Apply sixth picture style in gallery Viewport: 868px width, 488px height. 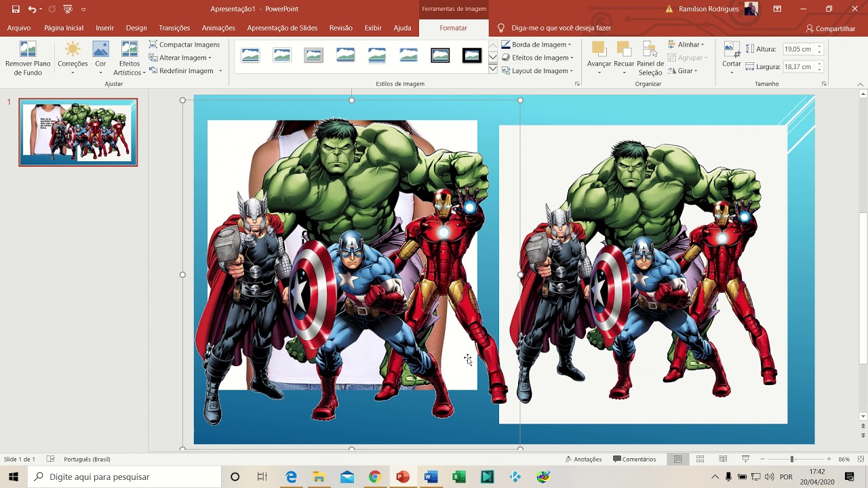coord(408,56)
